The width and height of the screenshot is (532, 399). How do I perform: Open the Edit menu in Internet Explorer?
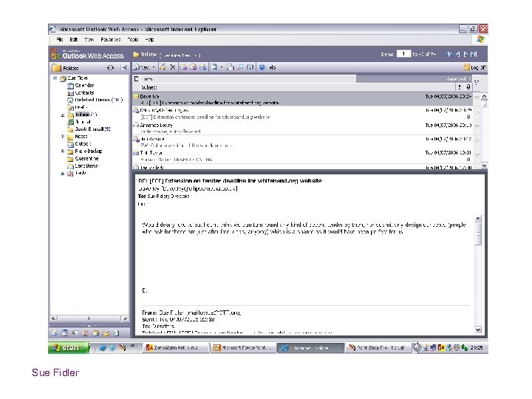click(74, 40)
